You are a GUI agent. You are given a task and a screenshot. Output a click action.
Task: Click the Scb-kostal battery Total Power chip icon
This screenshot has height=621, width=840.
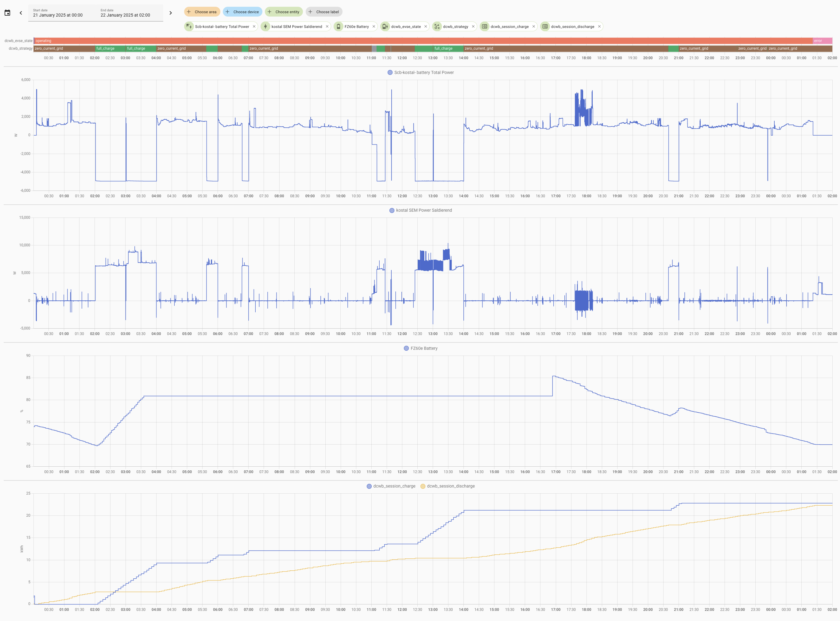pos(189,27)
